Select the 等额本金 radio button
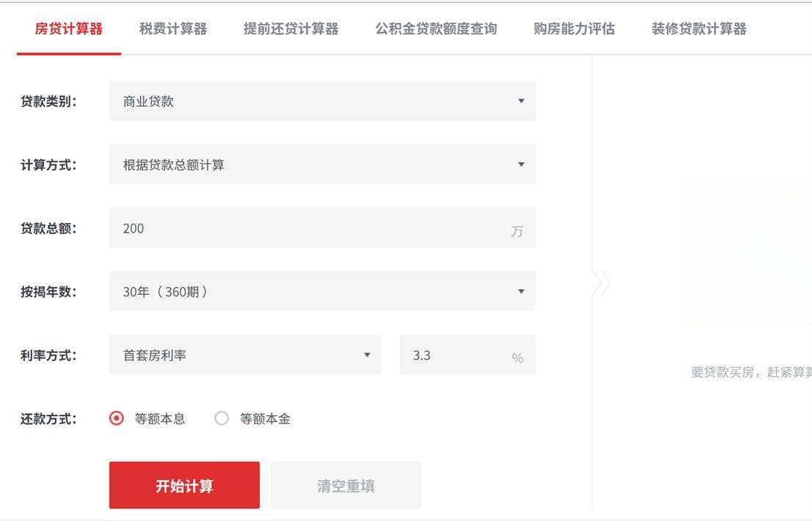 [222, 418]
